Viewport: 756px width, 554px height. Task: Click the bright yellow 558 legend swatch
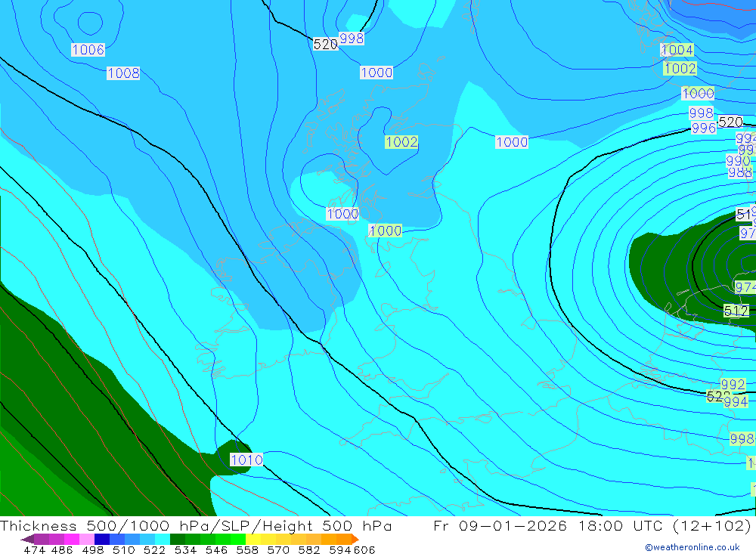(253, 539)
